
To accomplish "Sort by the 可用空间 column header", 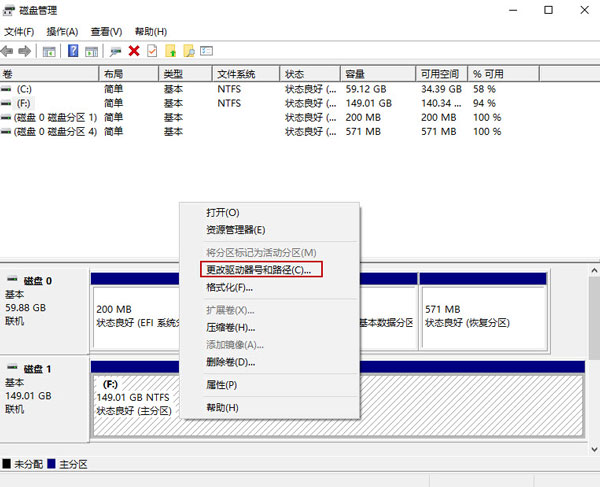I will point(442,74).
